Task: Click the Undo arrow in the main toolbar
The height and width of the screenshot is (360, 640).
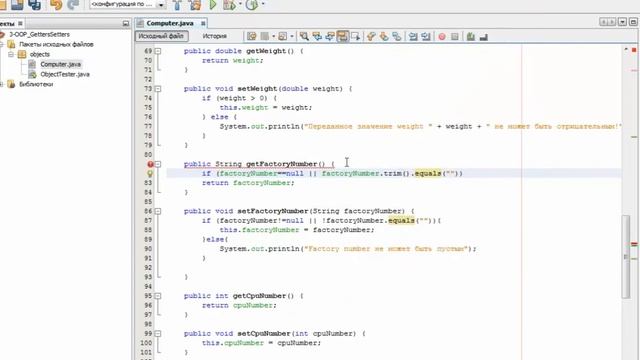Action: pyautogui.click(x=56, y=5)
